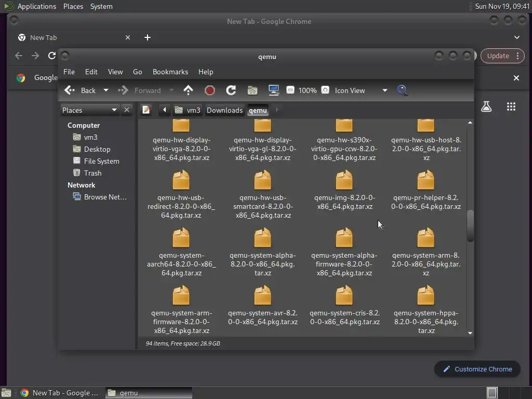This screenshot has height=399, width=532.
Task: Click the scrollbar down arrow
Action: coord(470,333)
